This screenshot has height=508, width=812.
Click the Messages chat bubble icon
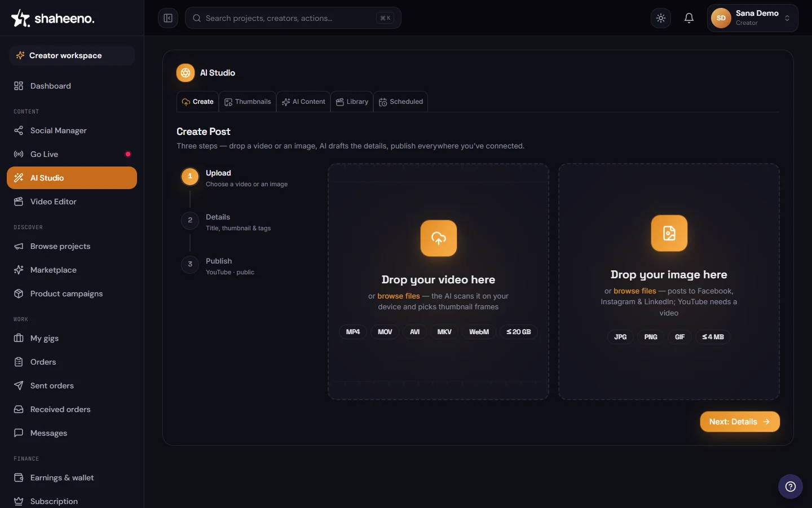(19, 433)
